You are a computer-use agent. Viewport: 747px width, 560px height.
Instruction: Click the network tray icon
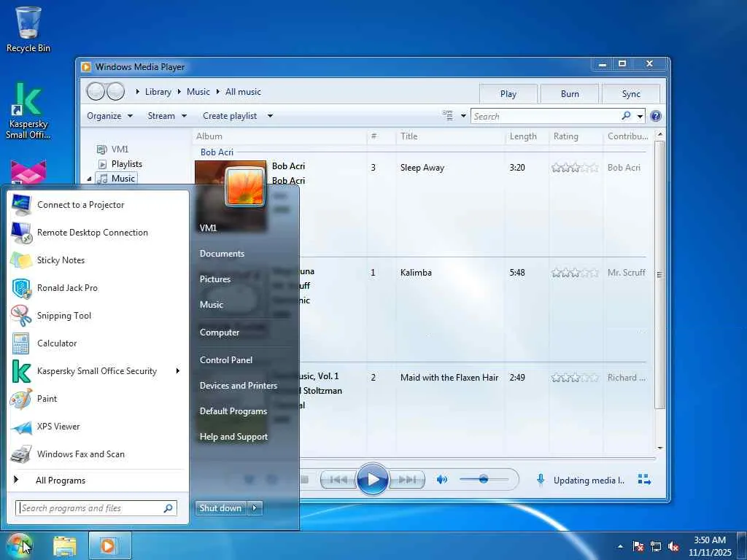point(656,546)
